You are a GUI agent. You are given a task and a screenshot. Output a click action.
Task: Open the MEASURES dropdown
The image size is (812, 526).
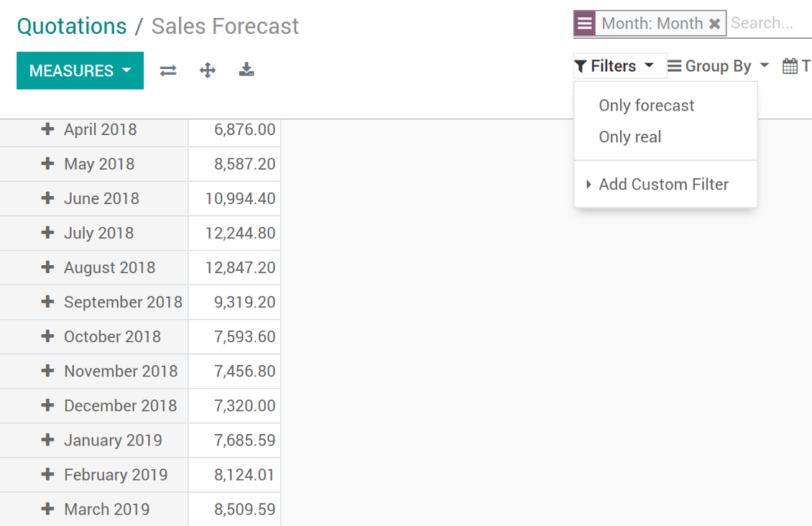click(x=80, y=70)
